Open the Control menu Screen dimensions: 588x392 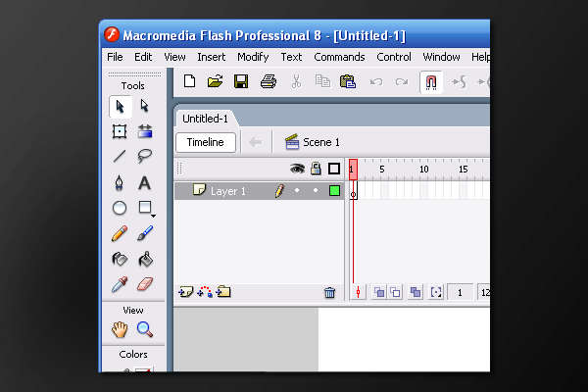[394, 57]
